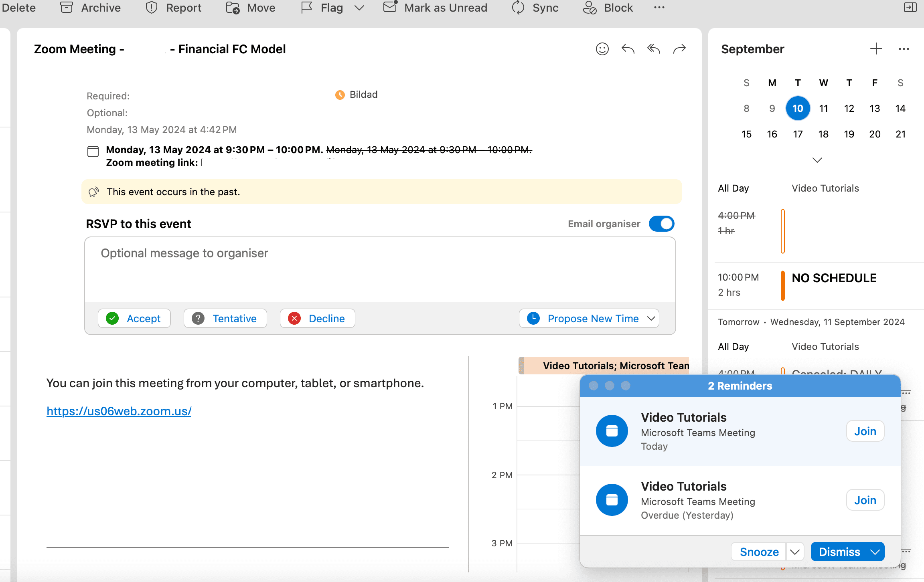Image resolution: width=924 pixels, height=582 pixels.
Task: React with an emoji to the invite
Action: [602, 49]
